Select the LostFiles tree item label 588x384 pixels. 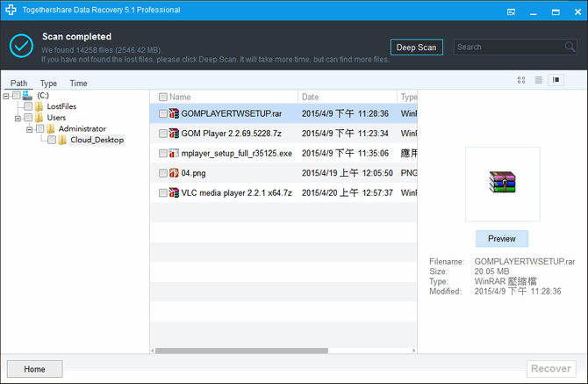coord(61,106)
